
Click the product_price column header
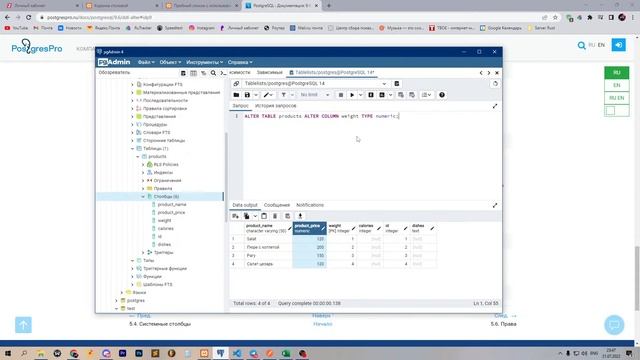[309, 228]
